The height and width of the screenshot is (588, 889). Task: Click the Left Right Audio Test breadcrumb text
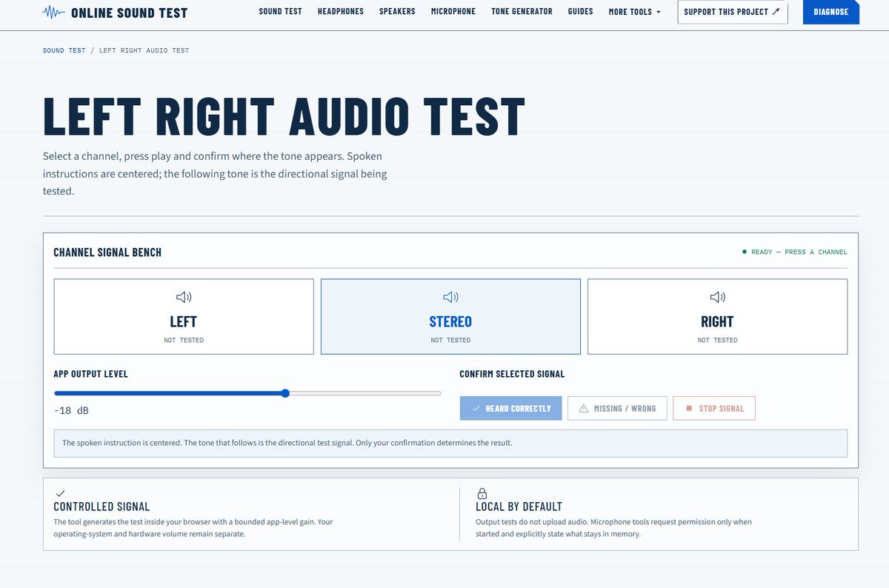(144, 50)
